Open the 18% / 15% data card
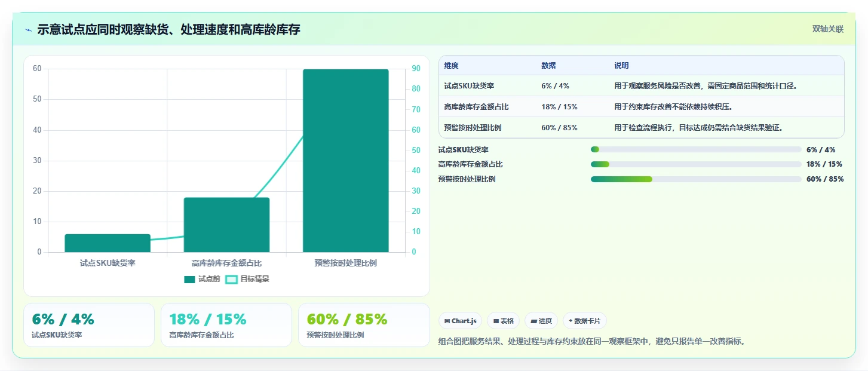Viewport: 868px width, 371px height. (226, 325)
